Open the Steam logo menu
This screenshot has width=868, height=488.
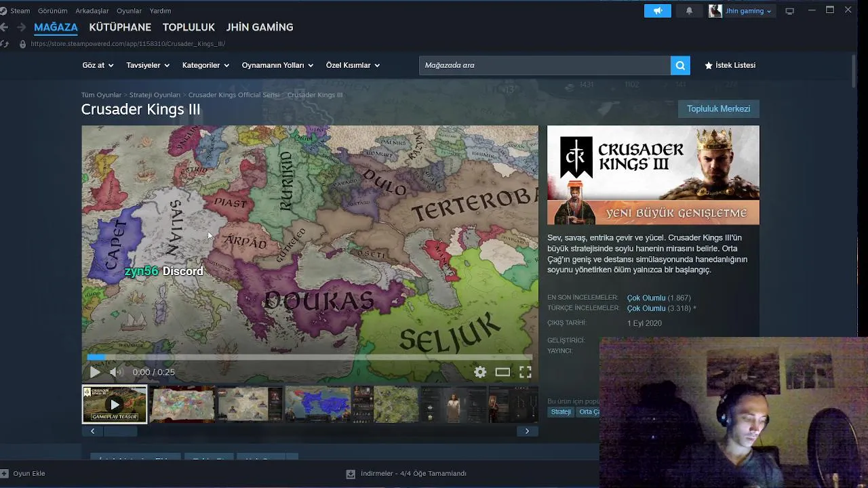click(3, 11)
